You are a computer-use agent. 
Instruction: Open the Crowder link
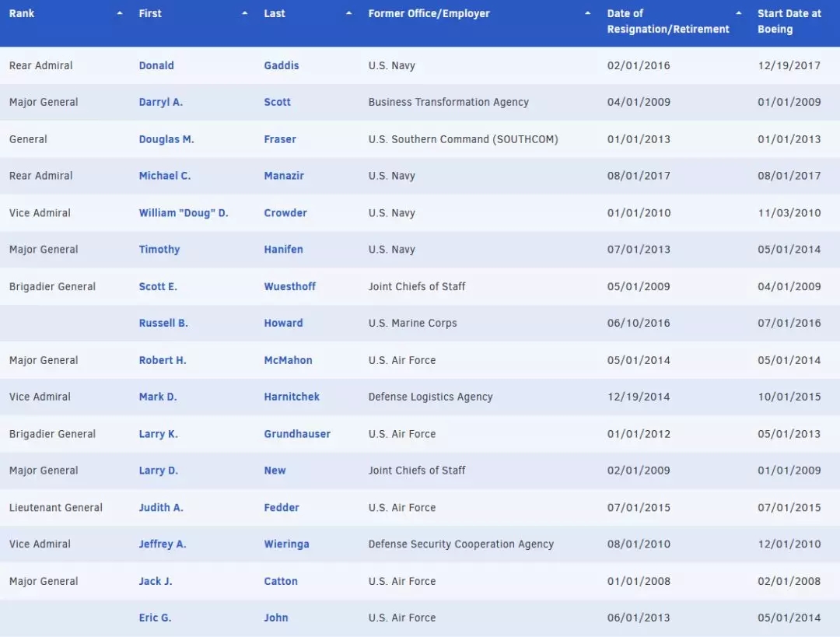[x=285, y=212]
